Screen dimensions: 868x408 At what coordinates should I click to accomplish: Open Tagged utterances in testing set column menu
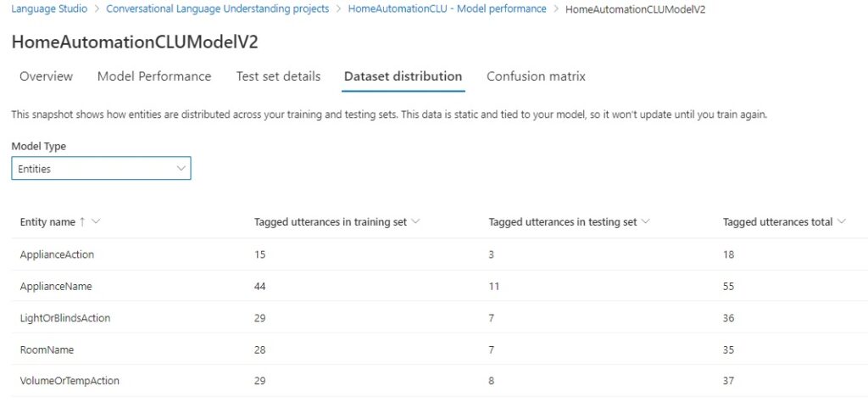645,222
